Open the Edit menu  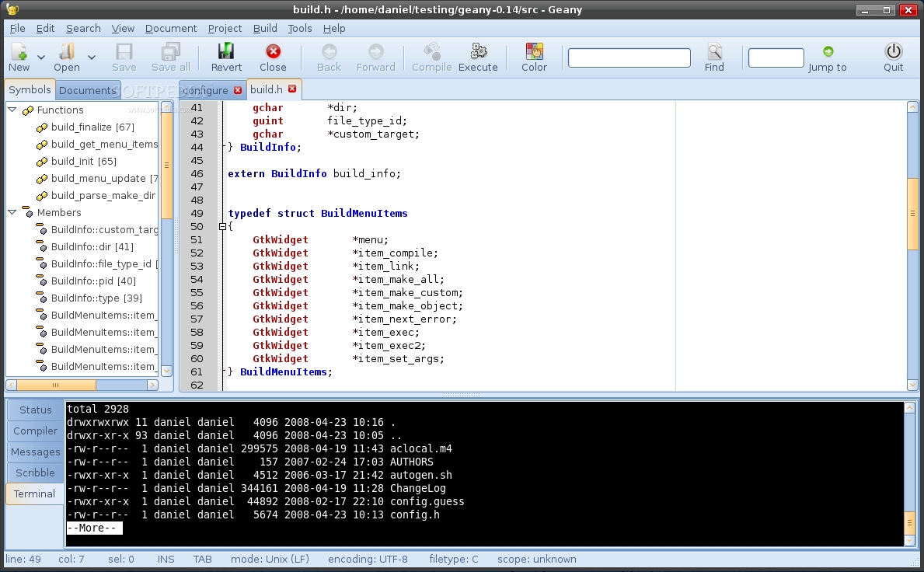(x=45, y=28)
